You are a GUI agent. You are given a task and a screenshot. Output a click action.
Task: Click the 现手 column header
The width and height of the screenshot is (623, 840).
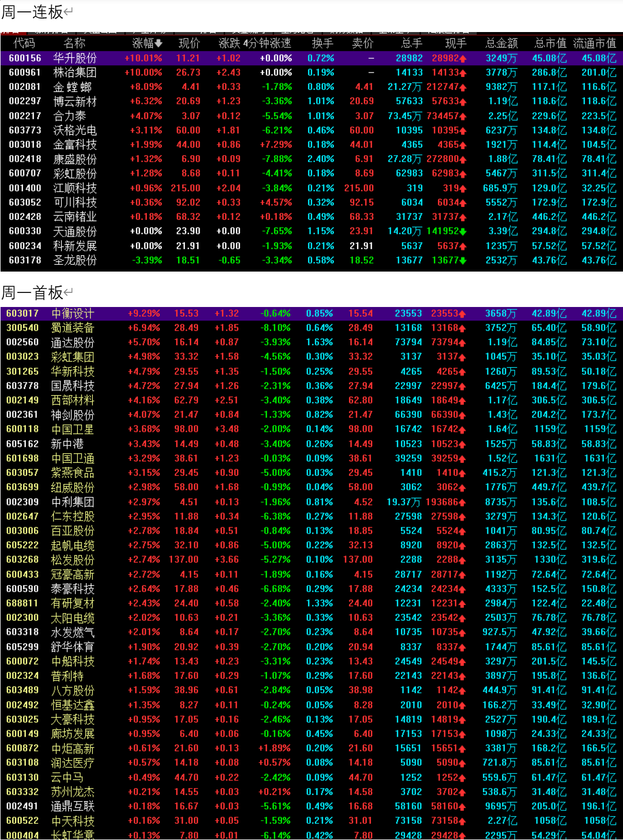point(455,43)
